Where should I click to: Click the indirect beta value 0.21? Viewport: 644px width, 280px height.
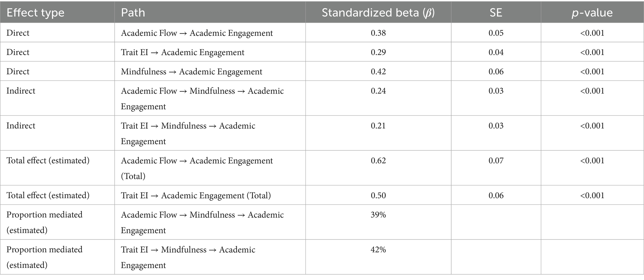[378, 126]
